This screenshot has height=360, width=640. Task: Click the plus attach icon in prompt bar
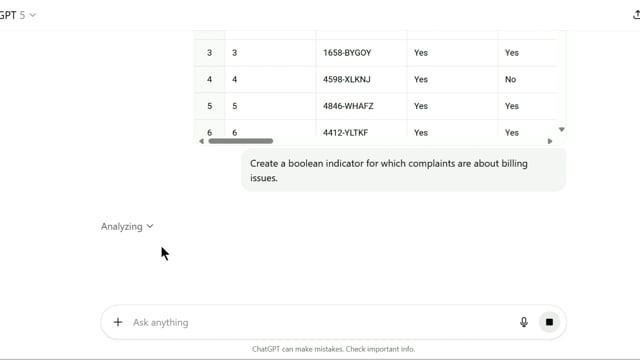(118, 322)
